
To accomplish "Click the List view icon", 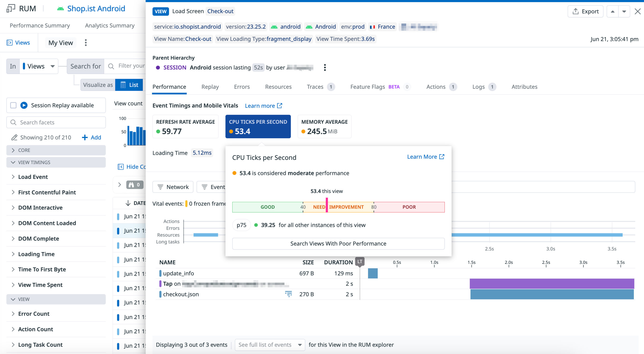I will [x=123, y=85].
